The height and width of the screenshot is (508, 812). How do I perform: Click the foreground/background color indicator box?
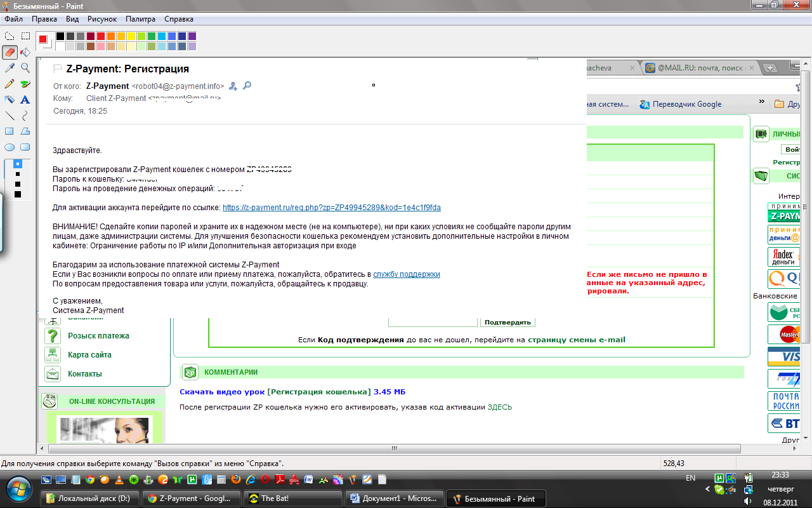click(x=44, y=41)
